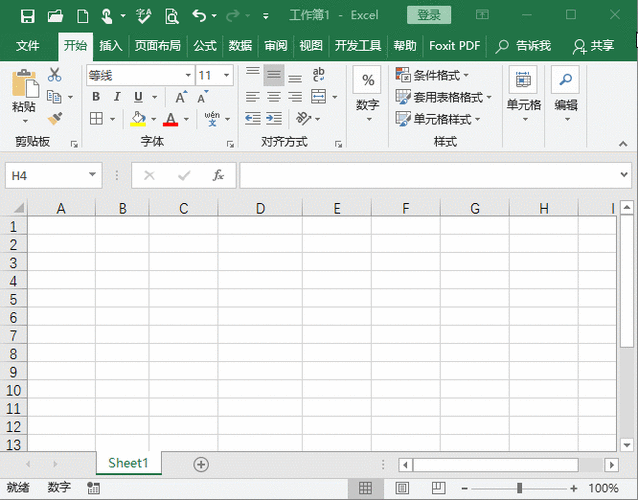638x500 pixels.
Task: Toggle underline formatting
Action: point(138,97)
